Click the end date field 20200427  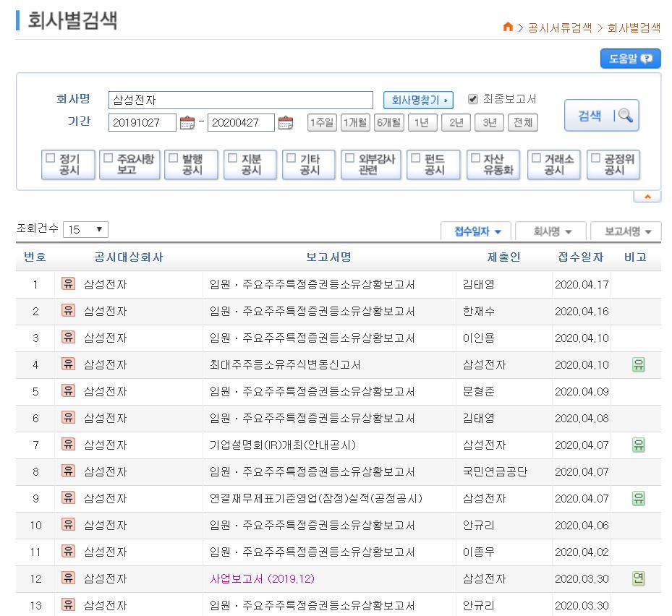click(241, 122)
